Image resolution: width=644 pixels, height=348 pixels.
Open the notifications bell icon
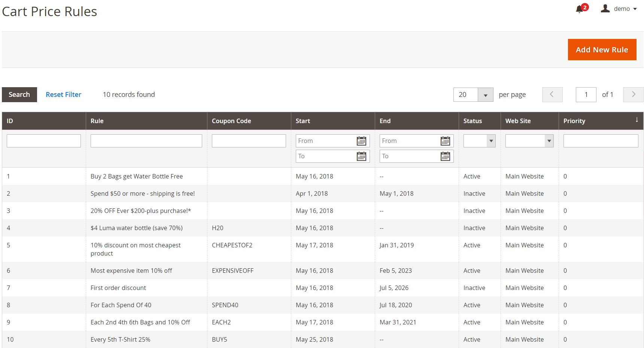click(x=580, y=9)
